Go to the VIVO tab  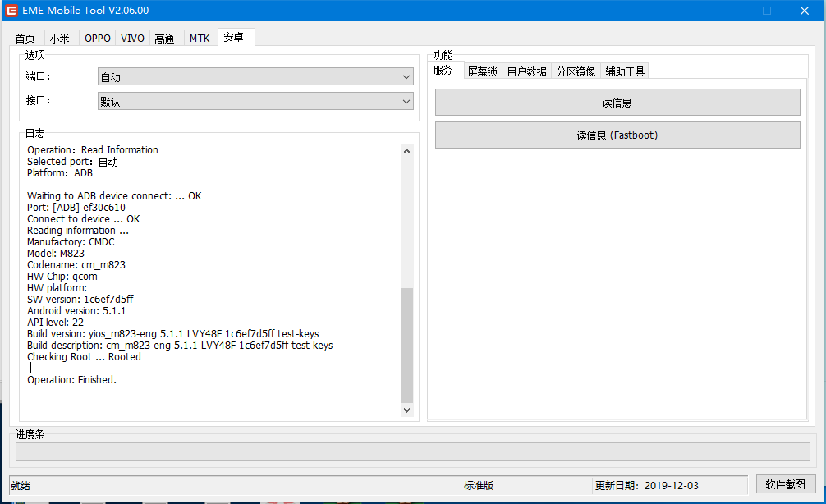[132, 39]
